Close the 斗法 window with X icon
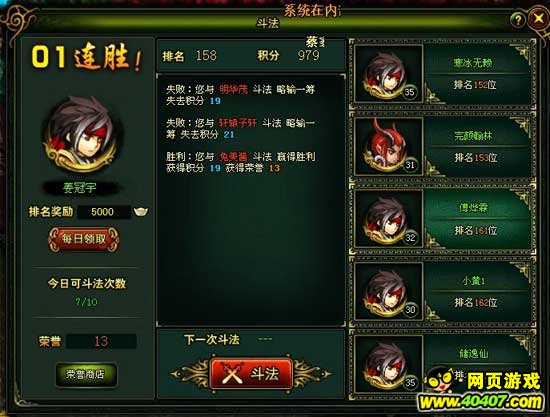The width and height of the screenshot is (550, 417). click(x=538, y=19)
